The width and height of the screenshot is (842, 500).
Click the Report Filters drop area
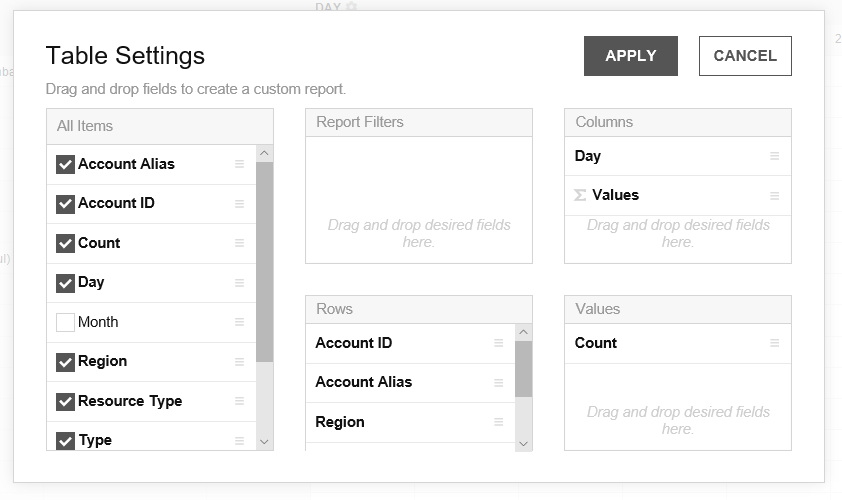click(x=418, y=198)
